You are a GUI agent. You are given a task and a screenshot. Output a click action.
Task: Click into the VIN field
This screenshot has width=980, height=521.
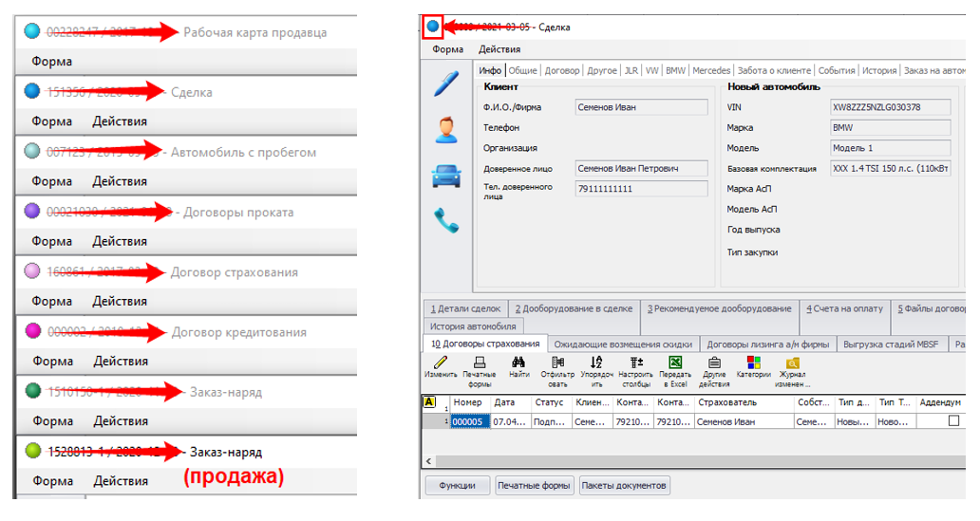coord(890,107)
